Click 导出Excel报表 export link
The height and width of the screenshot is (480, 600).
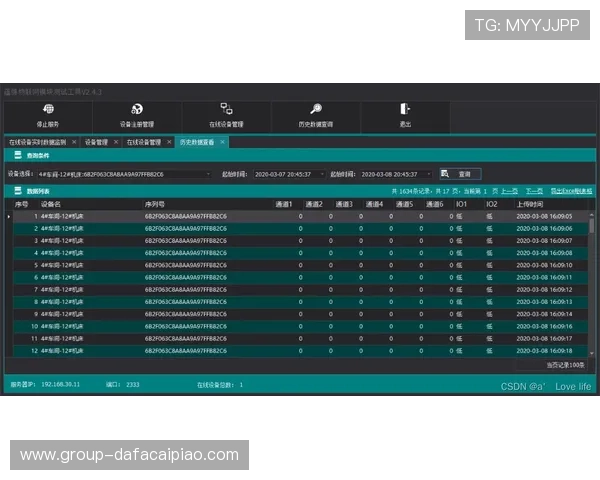pos(571,191)
